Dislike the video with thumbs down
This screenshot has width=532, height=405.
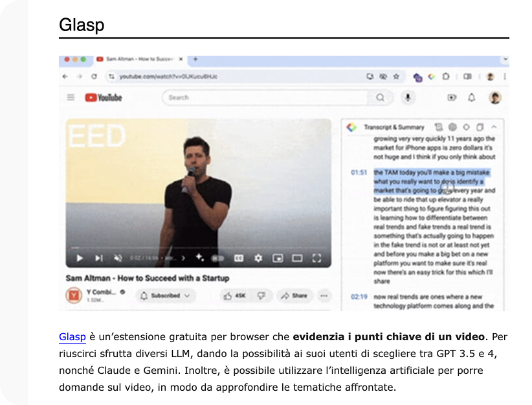click(261, 295)
